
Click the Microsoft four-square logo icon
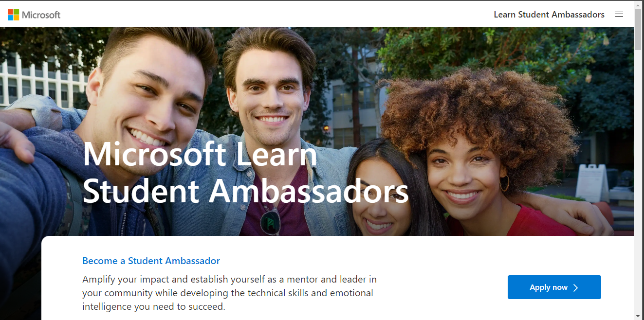pyautogui.click(x=13, y=15)
